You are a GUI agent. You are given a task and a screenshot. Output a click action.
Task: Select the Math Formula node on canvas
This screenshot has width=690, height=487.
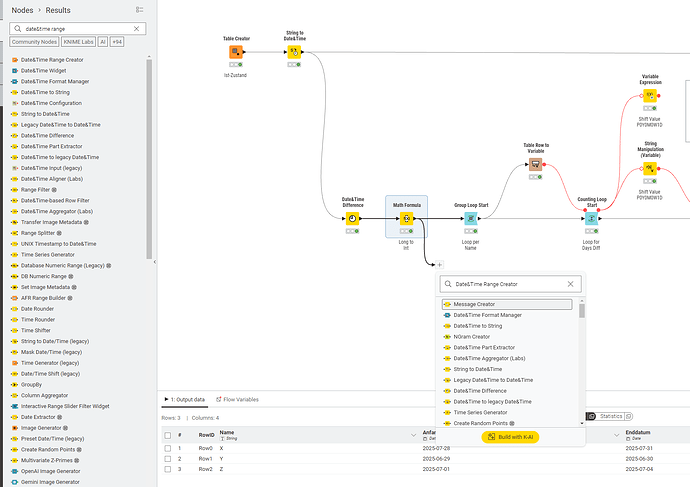406,218
